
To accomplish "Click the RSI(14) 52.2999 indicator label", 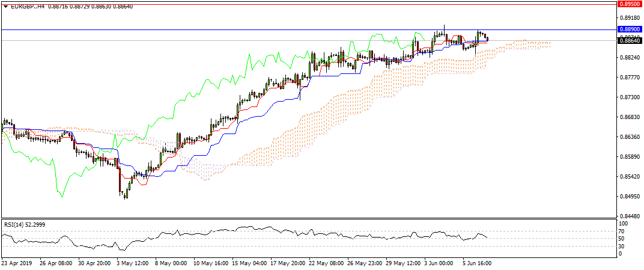I will point(25,224).
